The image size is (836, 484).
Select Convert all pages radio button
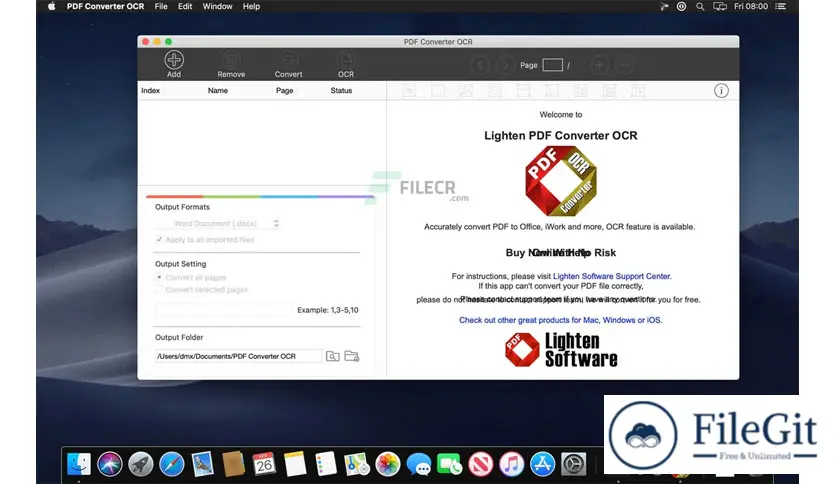(x=159, y=277)
